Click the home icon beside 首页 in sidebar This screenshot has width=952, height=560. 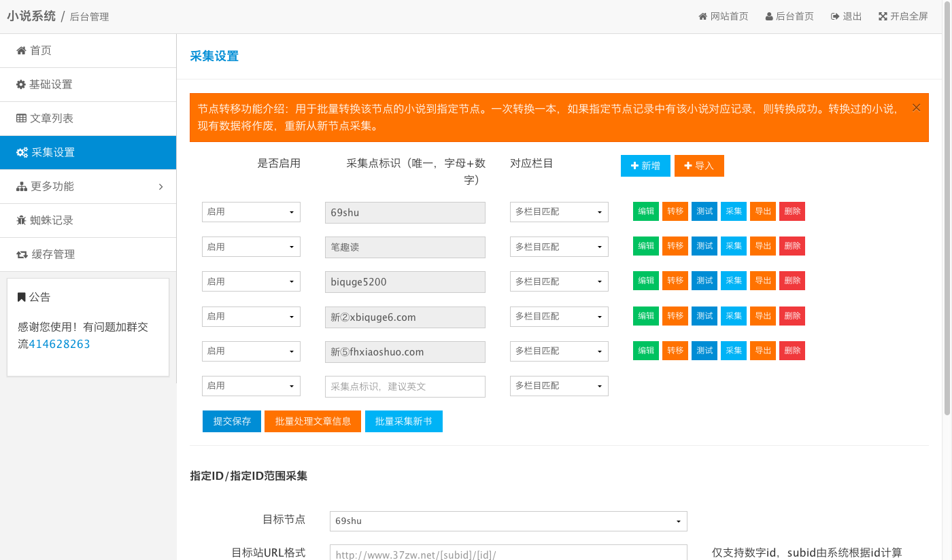[x=21, y=50]
